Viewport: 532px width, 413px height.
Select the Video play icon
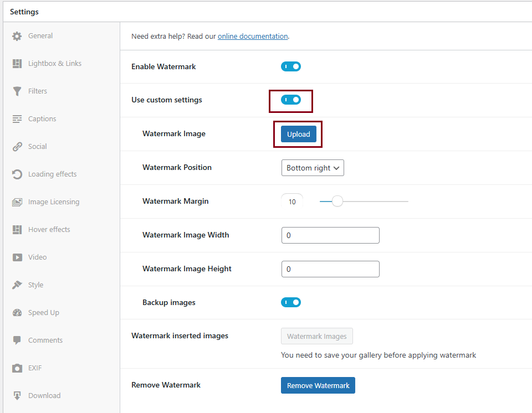click(x=17, y=257)
